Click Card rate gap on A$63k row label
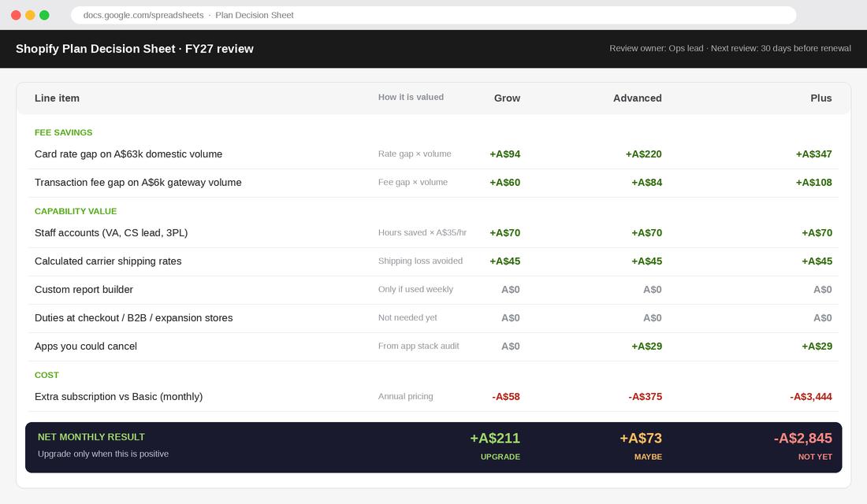 128,154
